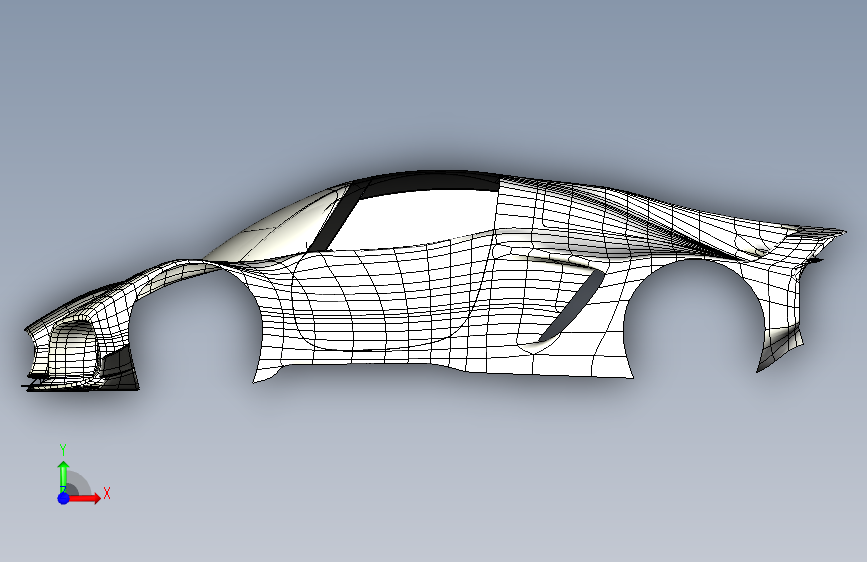The height and width of the screenshot is (562, 867).
Task: Select the dark side air intake vent
Action: (572, 306)
